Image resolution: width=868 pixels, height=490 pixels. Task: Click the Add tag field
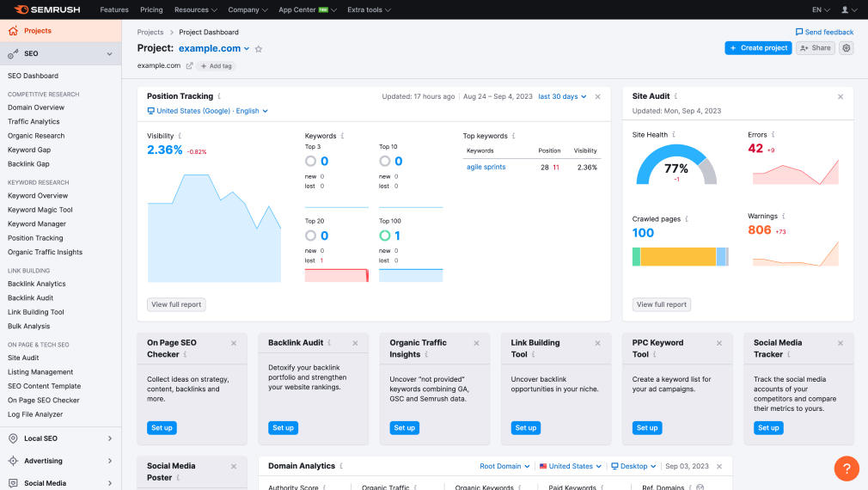pos(217,65)
